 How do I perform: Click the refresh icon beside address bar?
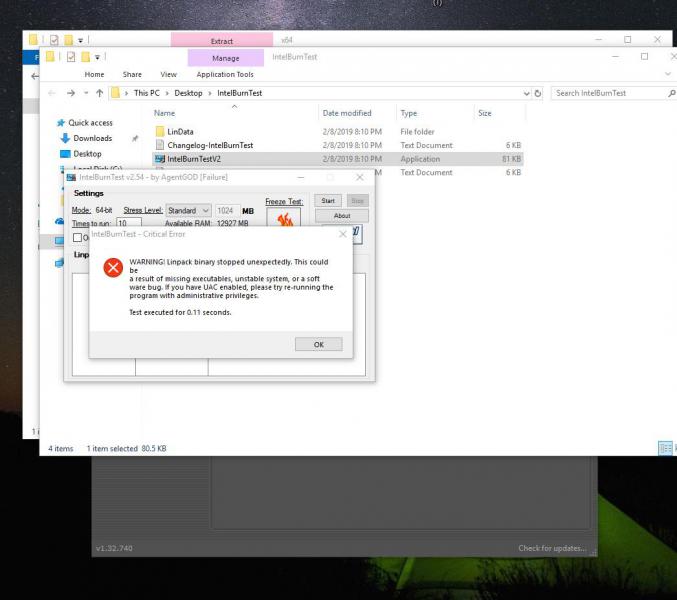pyautogui.click(x=540, y=93)
